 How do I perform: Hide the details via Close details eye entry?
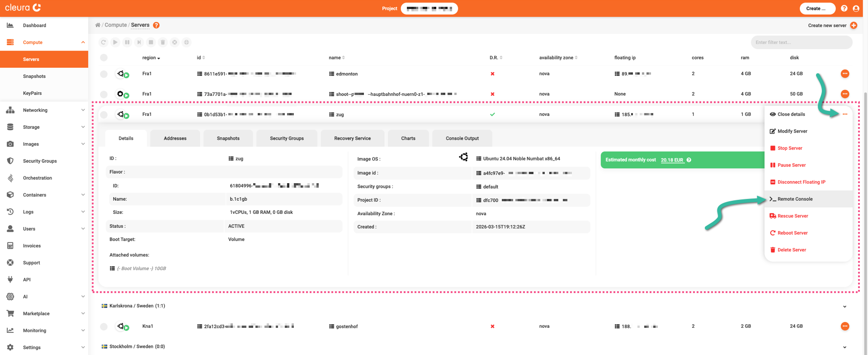tap(788, 114)
